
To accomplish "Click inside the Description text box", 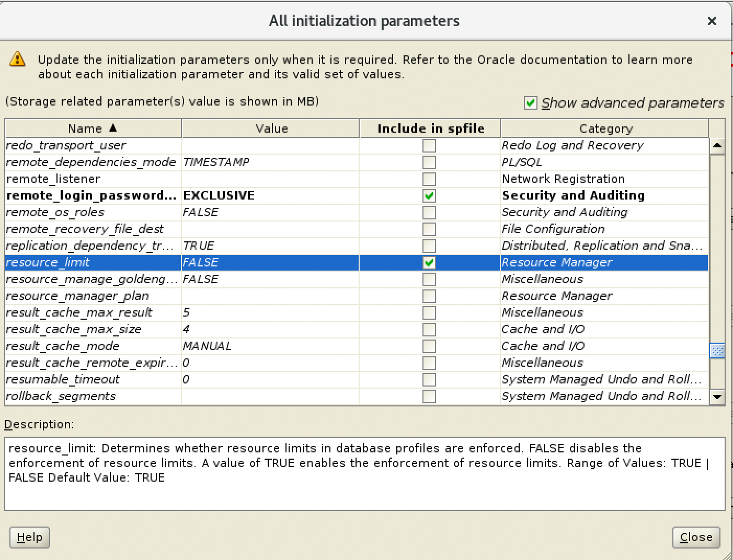I will tap(365, 474).
